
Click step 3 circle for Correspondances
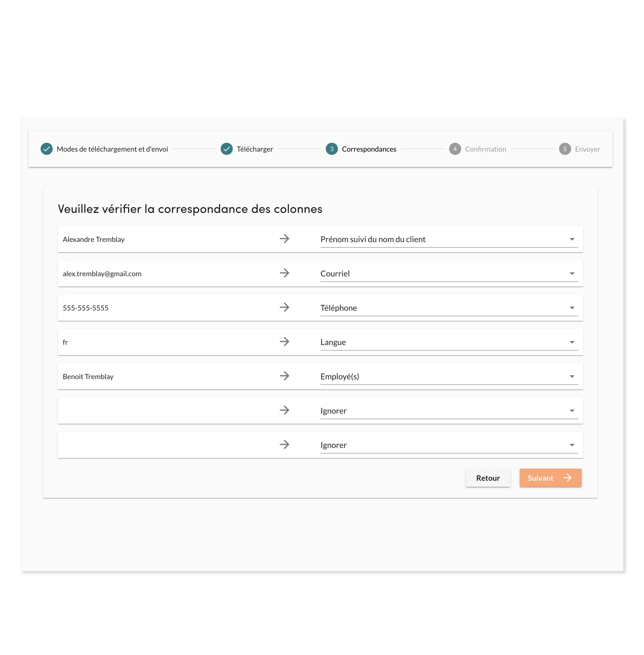coord(332,149)
